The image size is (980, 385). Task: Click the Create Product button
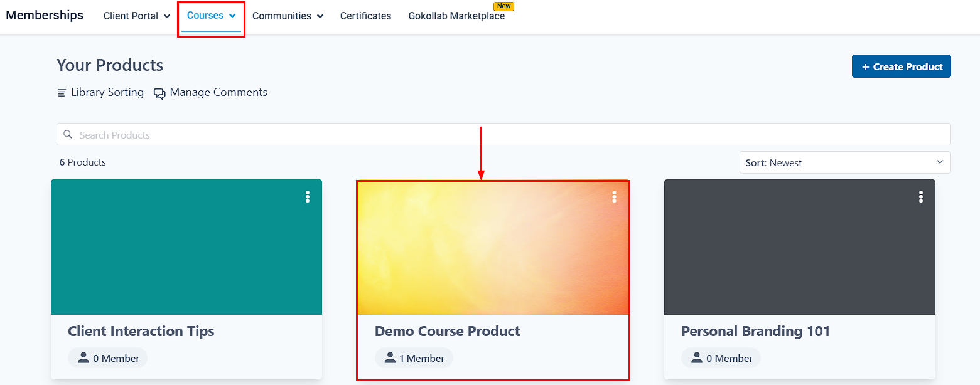tap(901, 66)
